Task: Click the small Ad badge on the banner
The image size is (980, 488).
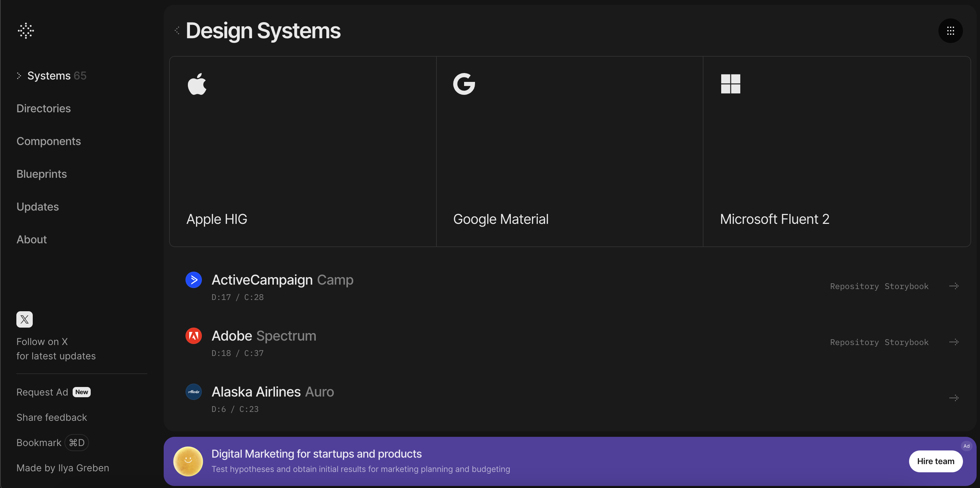Action: pyautogui.click(x=966, y=446)
